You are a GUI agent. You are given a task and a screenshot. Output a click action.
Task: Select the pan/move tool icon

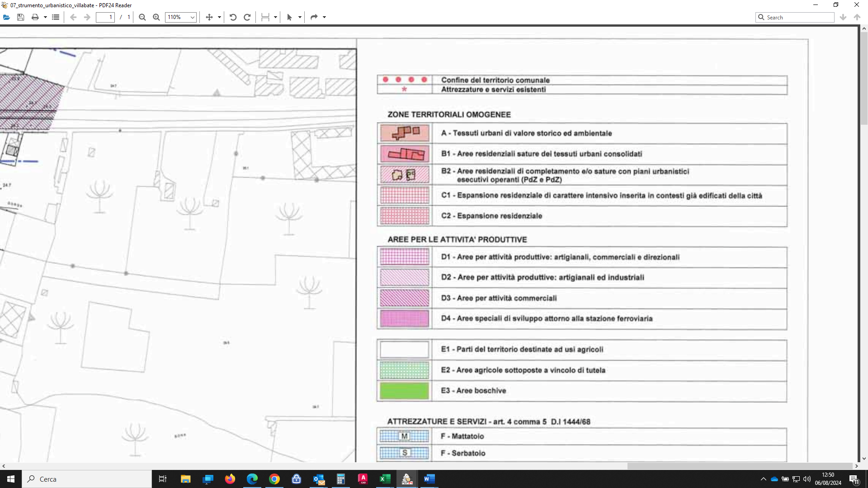209,17
